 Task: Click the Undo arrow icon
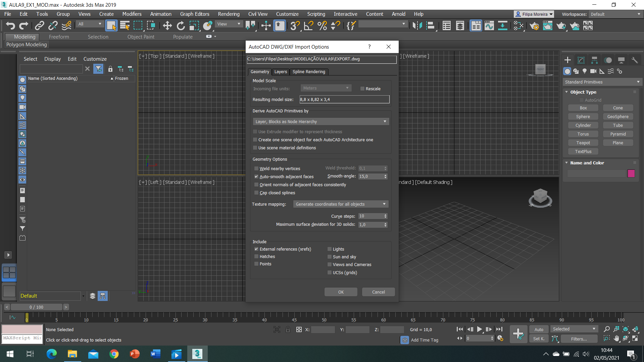coord(10,26)
